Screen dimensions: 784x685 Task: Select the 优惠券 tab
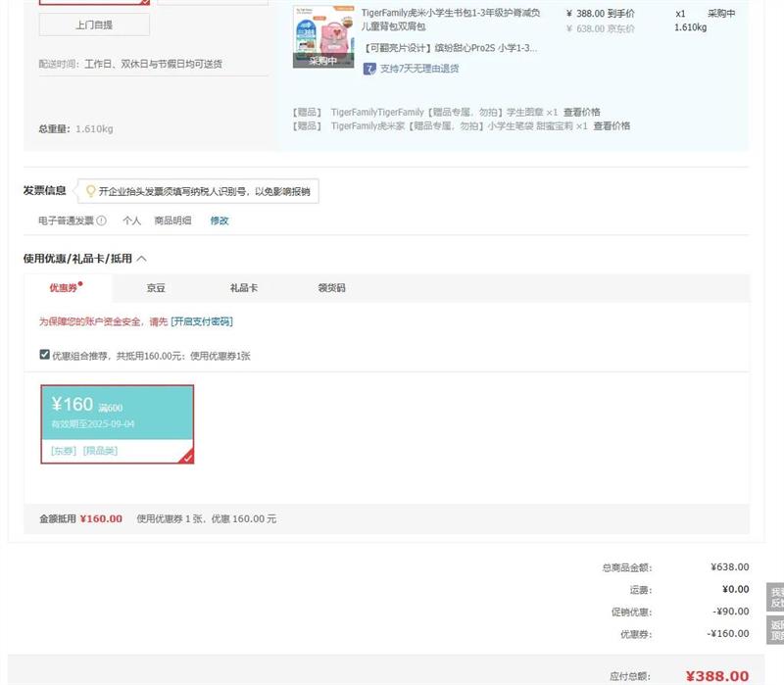67,288
